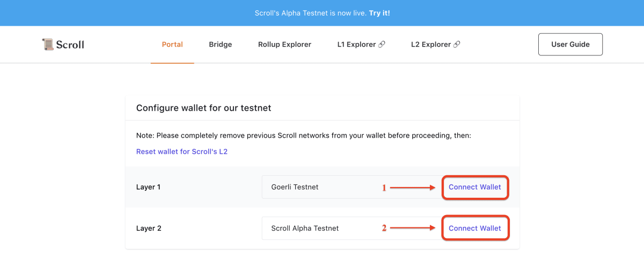Click the link icon beside L2 Explorer

(x=456, y=45)
